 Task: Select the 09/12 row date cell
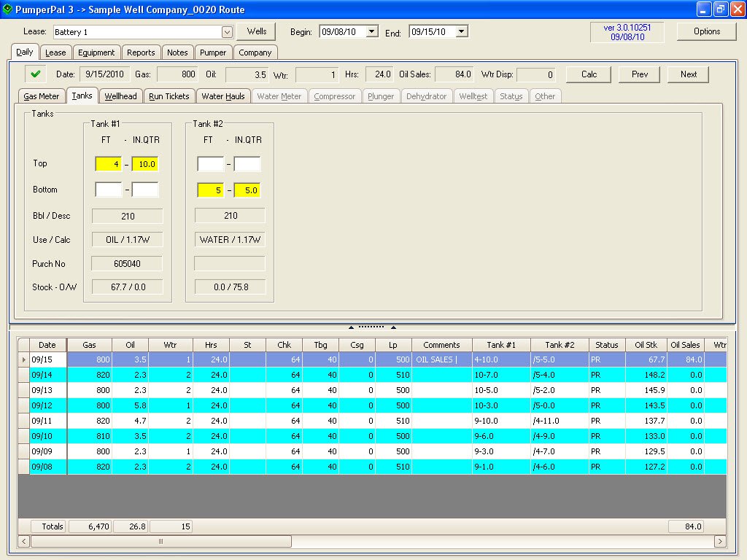(47, 405)
